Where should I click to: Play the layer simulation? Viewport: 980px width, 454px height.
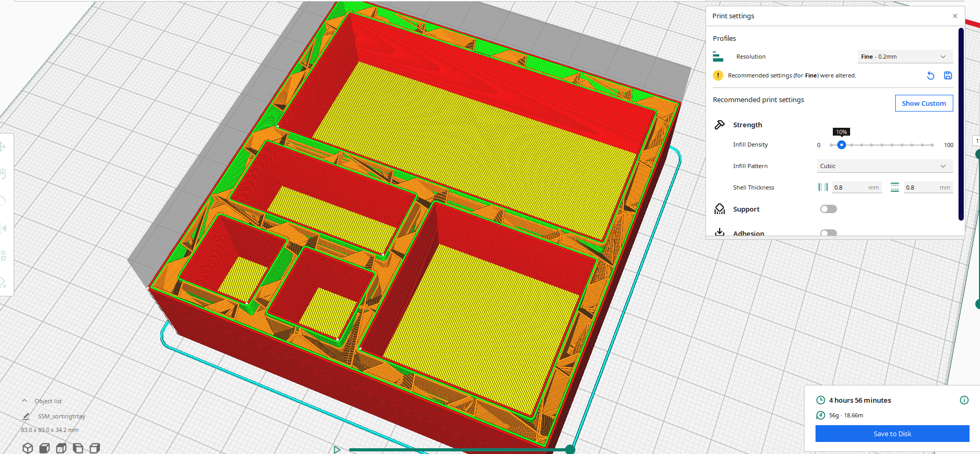(337, 449)
